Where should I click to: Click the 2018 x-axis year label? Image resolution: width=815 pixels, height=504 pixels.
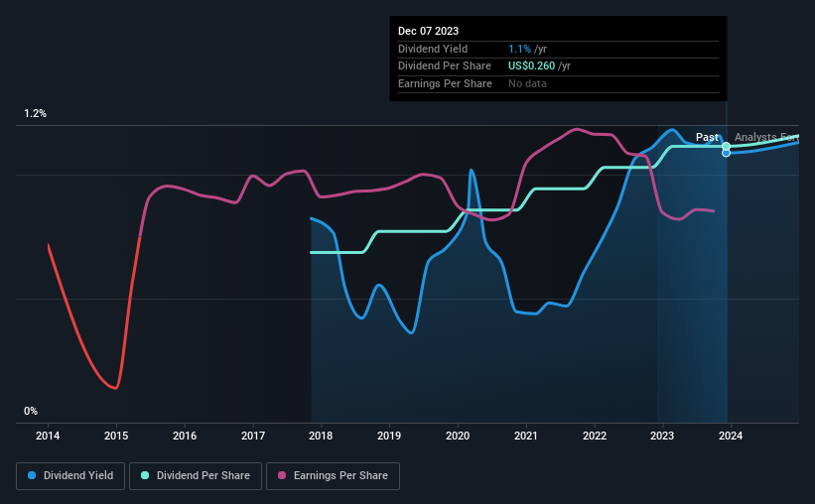[321, 436]
